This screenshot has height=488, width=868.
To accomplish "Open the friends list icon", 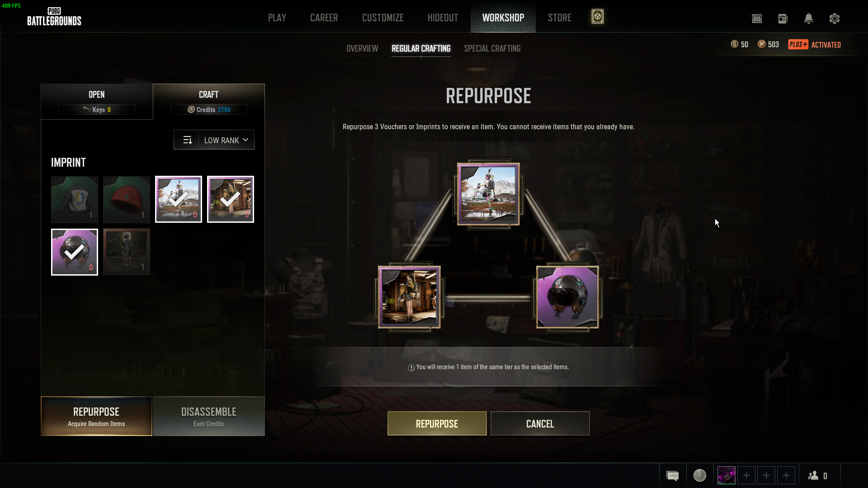I will [818, 475].
